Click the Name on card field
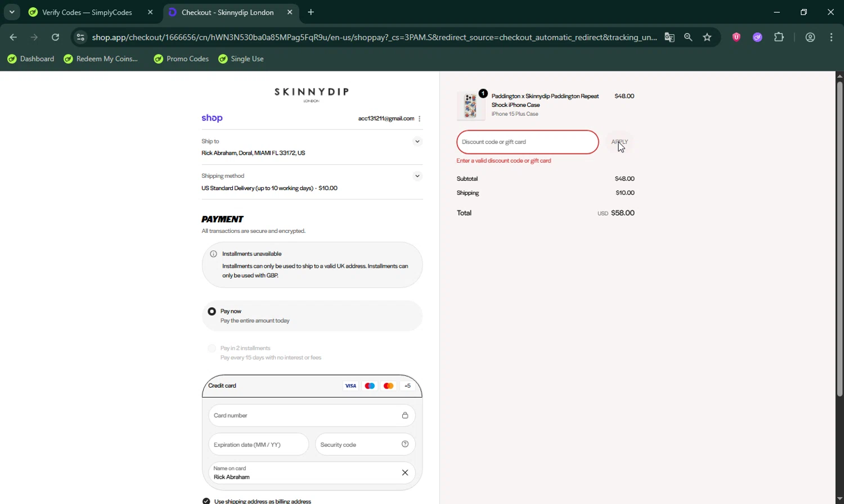Viewport: 844px width, 504px height. 312,472
